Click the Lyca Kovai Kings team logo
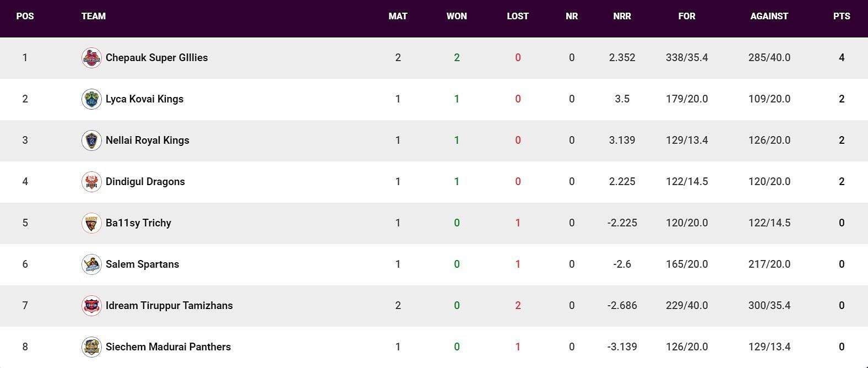868x368 pixels. (x=91, y=99)
